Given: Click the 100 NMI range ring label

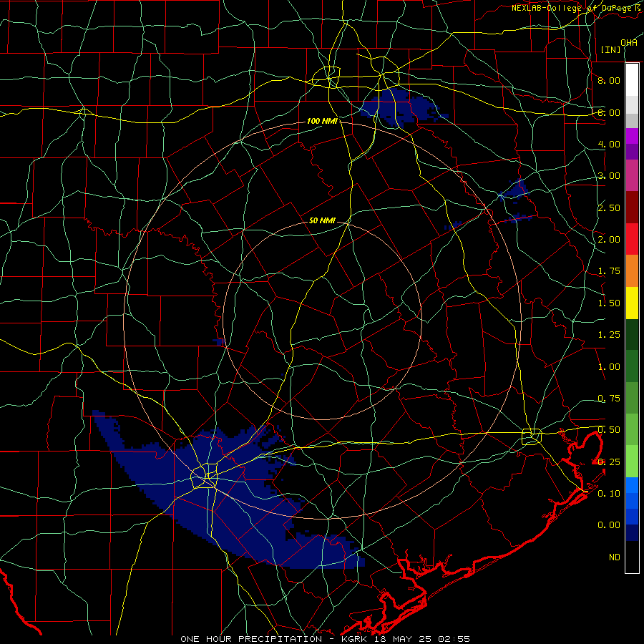Looking at the screenshot, I should pyautogui.click(x=322, y=121).
